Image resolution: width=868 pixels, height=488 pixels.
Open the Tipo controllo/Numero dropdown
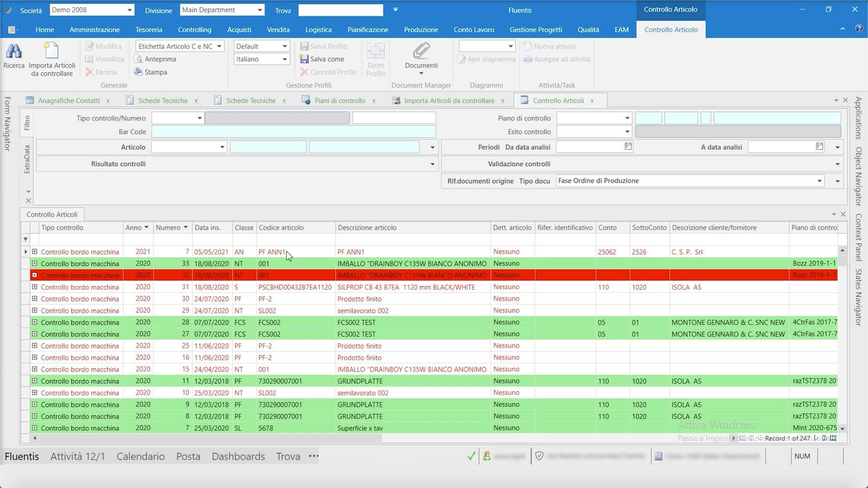tap(199, 118)
